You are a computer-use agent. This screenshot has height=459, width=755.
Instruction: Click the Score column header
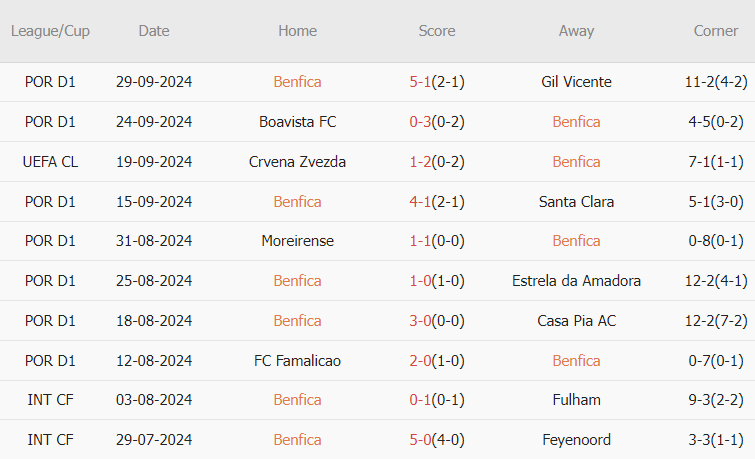pyautogui.click(x=437, y=31)
